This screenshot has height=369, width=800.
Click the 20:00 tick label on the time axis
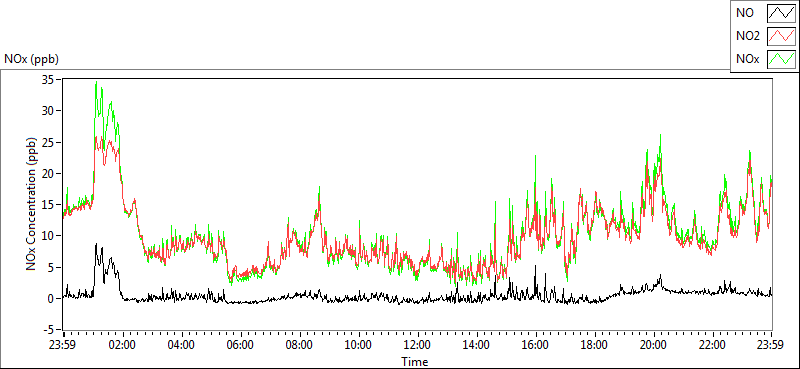point(653,345)
